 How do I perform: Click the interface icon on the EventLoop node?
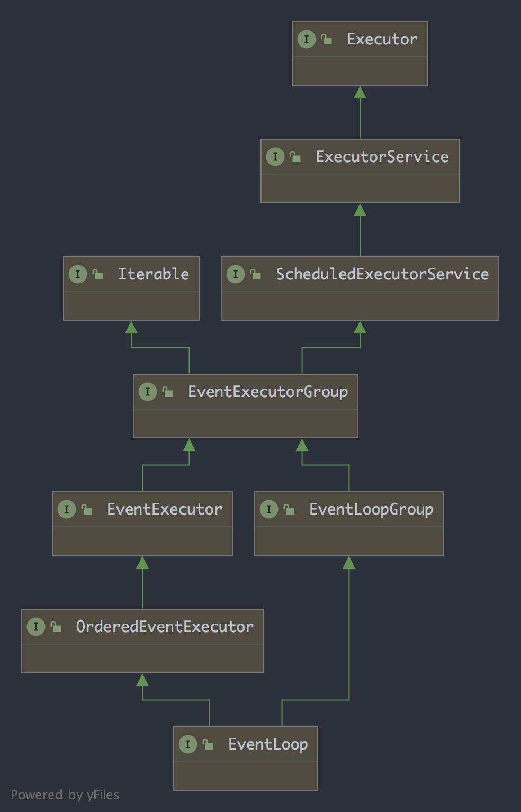188,744
